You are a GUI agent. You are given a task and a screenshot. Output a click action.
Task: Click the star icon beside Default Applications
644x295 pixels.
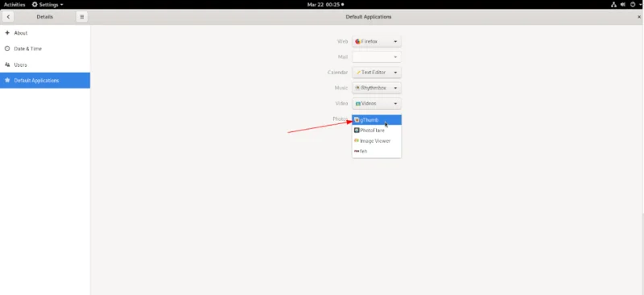click(7, 81)
